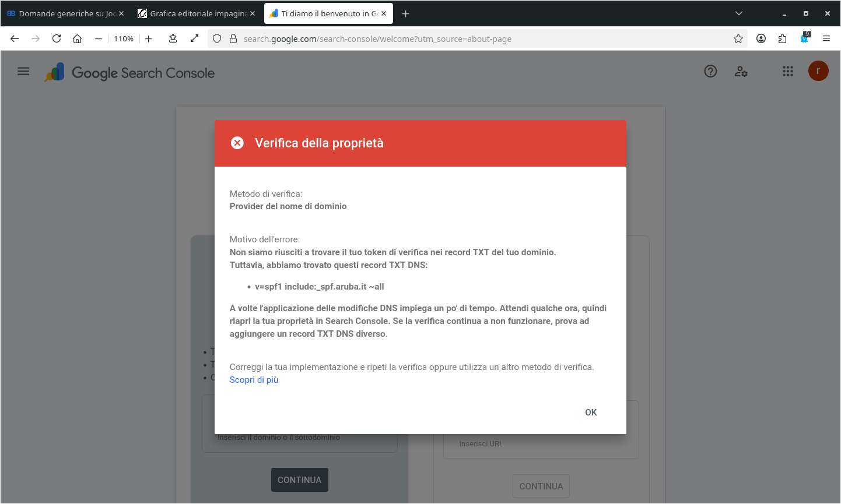Zoom out with the minus button
The height and width of the screenshot is (504, 841).
[x=98, y=39]
